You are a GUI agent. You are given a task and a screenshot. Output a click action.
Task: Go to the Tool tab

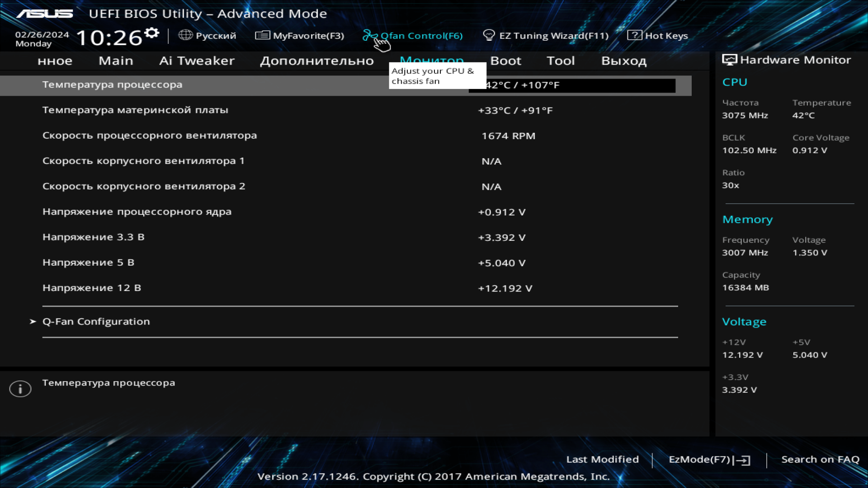pyautogui.click(x=561, y=61)
